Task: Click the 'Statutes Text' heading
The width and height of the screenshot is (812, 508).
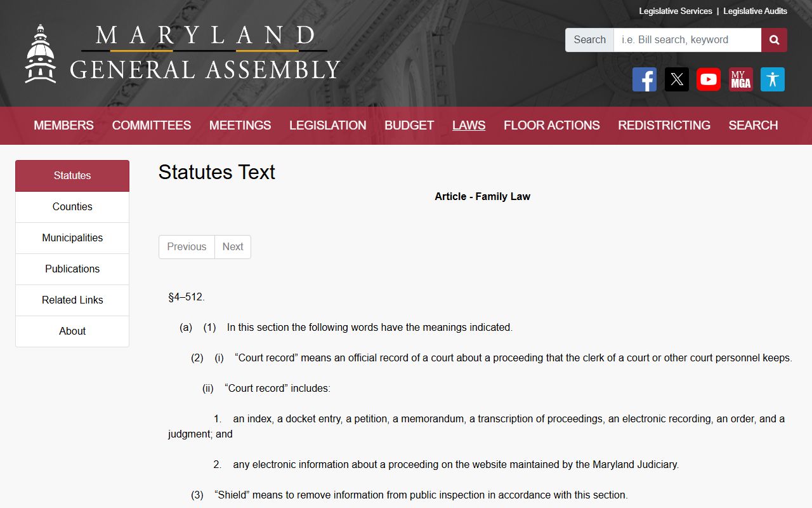Action: [217, 172]
